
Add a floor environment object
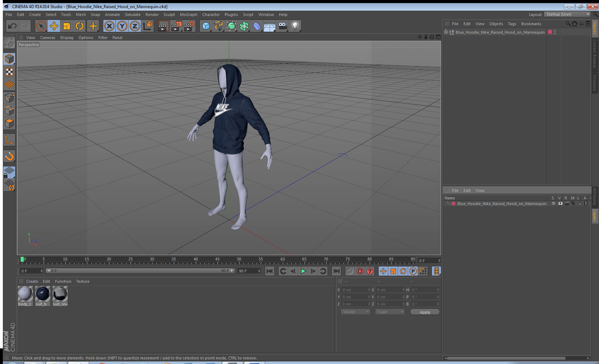pos(270,26)
